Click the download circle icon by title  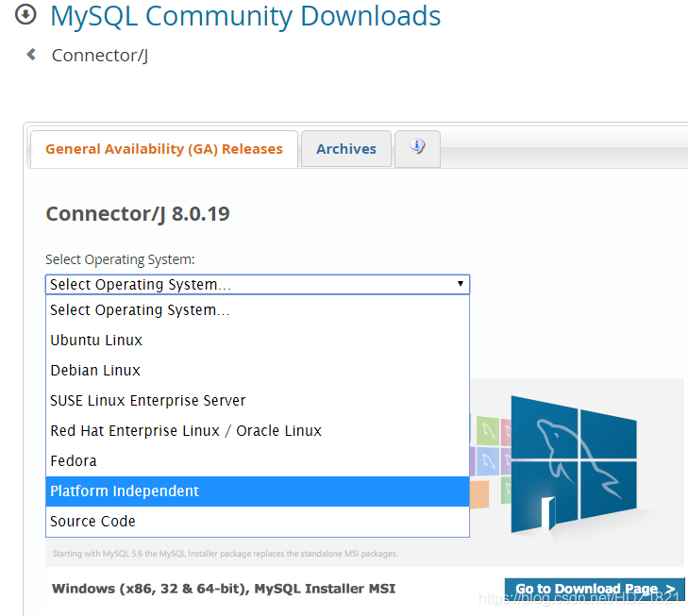[x=25, y=15]
